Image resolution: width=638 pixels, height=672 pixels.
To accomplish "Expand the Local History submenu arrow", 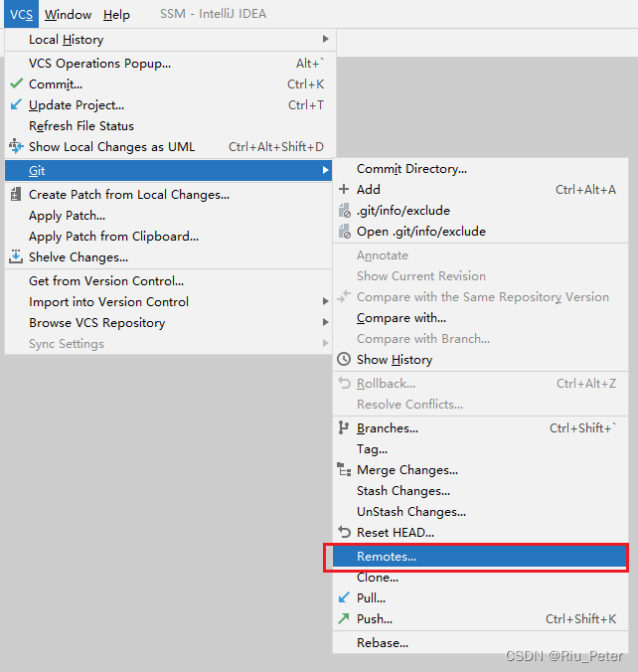I will coord(326,39).
